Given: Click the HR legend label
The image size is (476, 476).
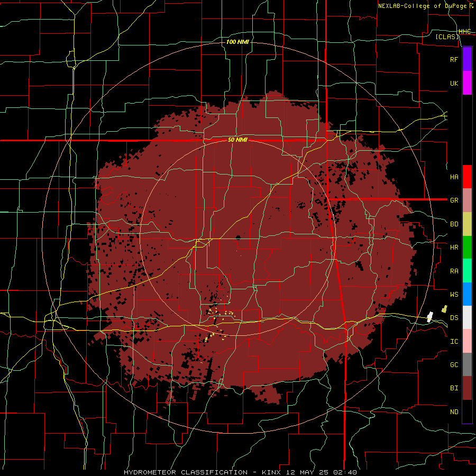Looking at the screenshot, I should pyautogui.click(x=454, y=248).
